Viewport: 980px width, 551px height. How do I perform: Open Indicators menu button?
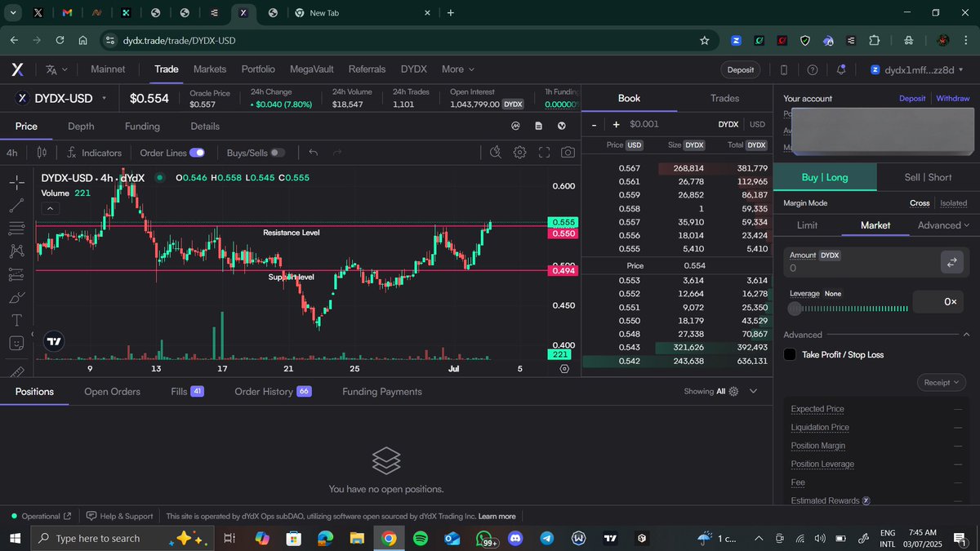pos(95,153)
